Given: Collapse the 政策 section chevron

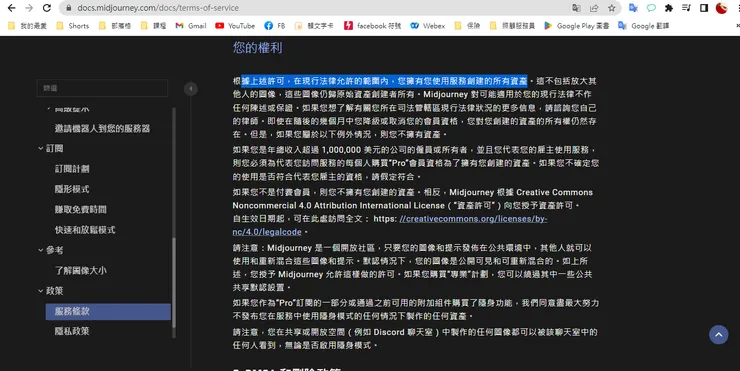Looking at the screenshot, I should (41, 291).
